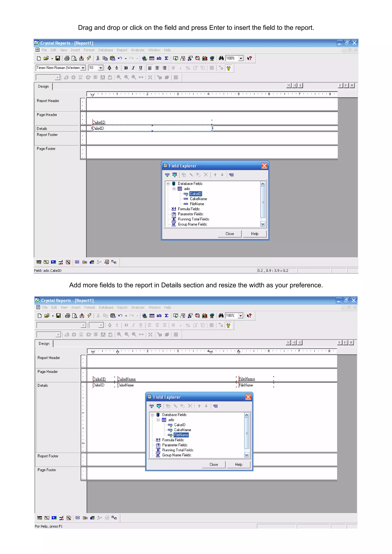Toggle the enabled black Italic I button

pos(133,68)
